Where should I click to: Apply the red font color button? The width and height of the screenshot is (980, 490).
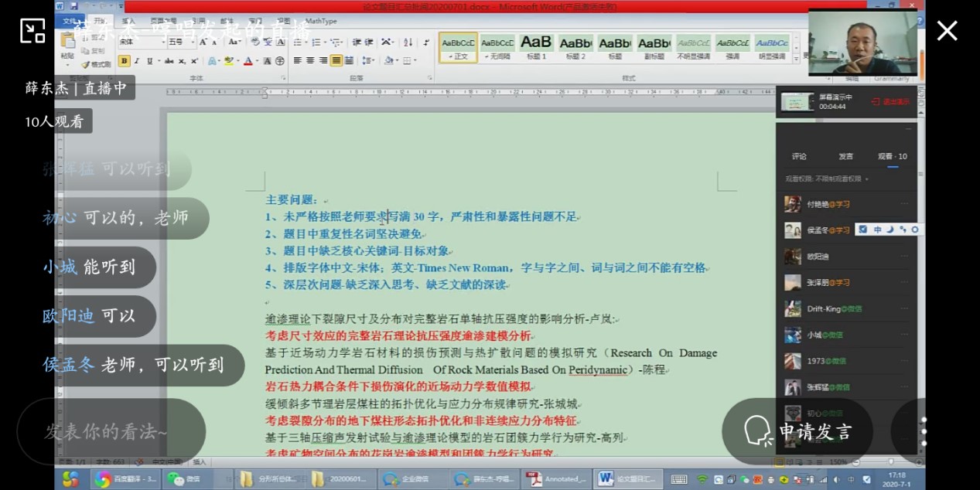248,61
